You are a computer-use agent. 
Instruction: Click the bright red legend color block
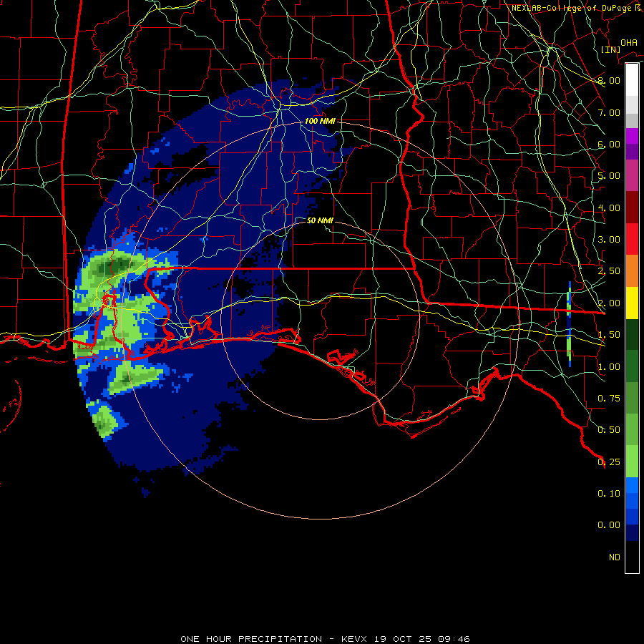tap(632, 239)
